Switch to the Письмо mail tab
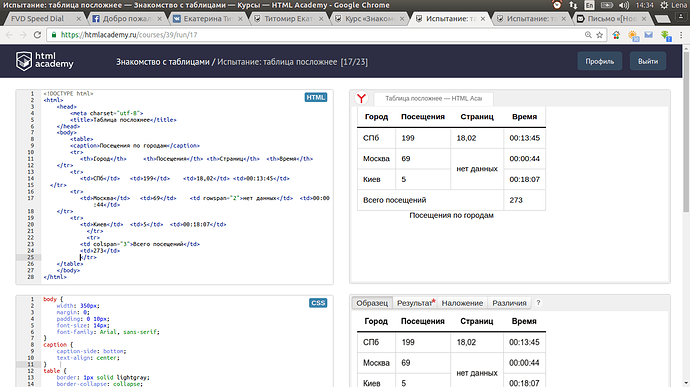This screenshot has width=690, height=387. point(612,18)
